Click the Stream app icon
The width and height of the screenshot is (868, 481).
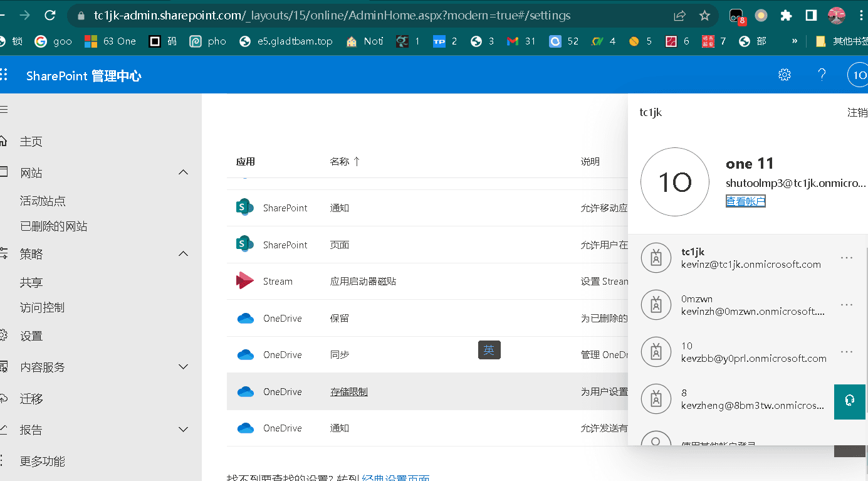coord(245,281)
